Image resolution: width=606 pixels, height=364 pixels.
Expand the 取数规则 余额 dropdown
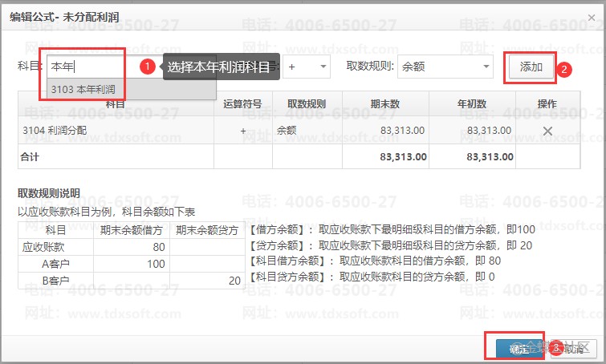click(x=445, y=67)
